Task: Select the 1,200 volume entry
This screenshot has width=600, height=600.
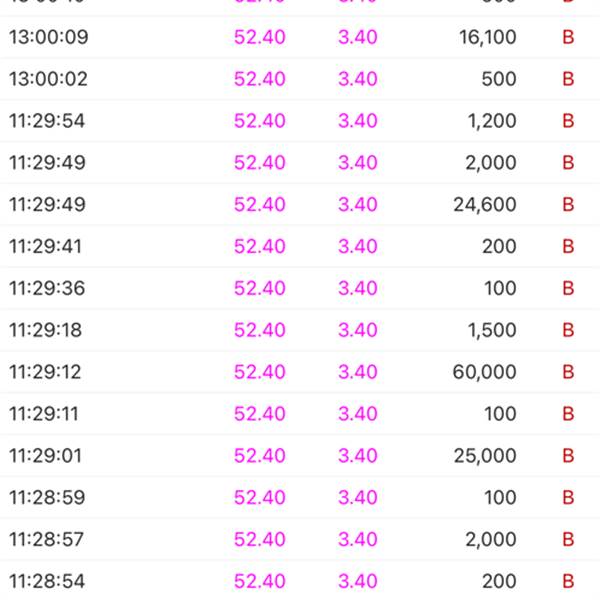Action: [491, 121]
